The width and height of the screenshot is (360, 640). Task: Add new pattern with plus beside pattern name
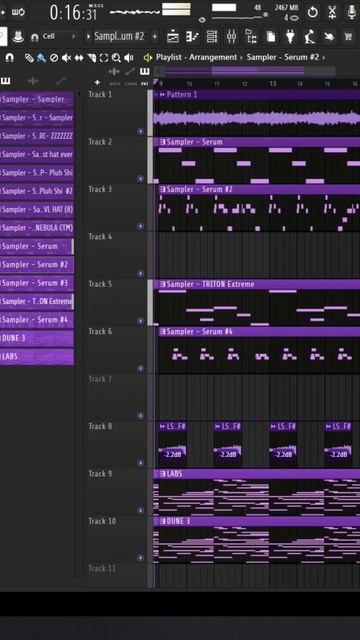click(x=155, y=36)
